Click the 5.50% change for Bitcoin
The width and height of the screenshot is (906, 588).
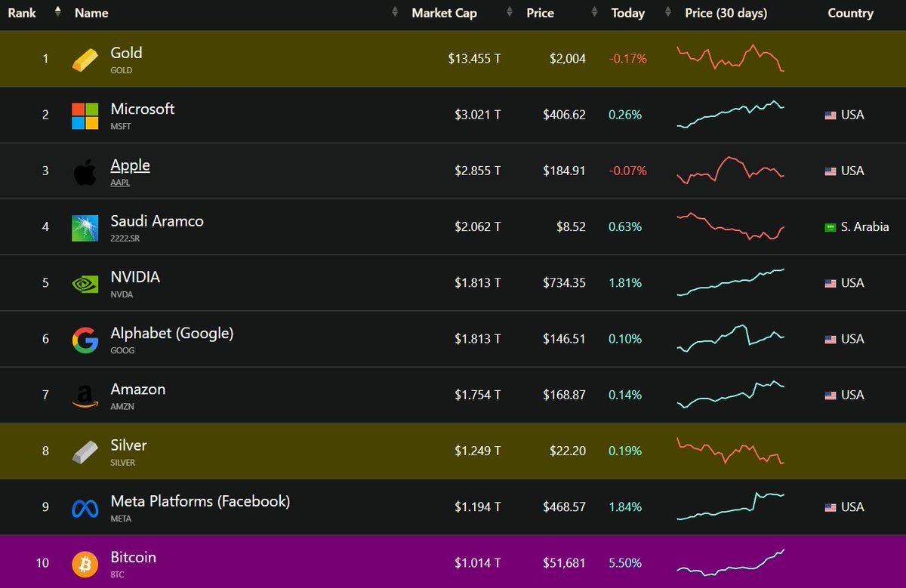tap(625, 563)
